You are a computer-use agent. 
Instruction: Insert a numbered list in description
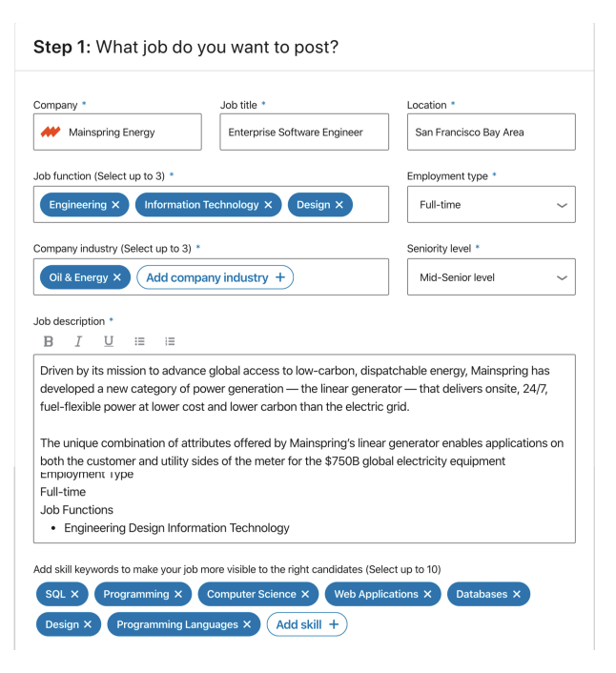tap(170, 341)
